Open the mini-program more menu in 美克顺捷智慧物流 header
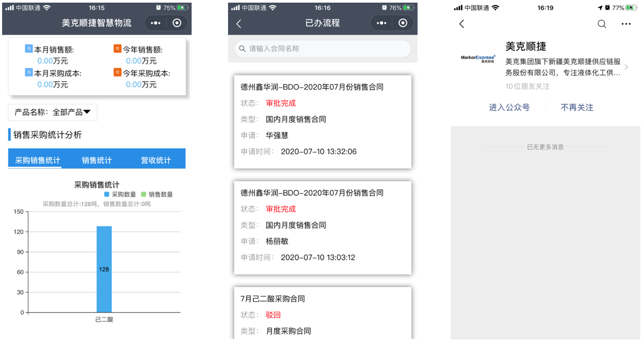The width and height of the screenshot is (644, 340). [156, 23]
